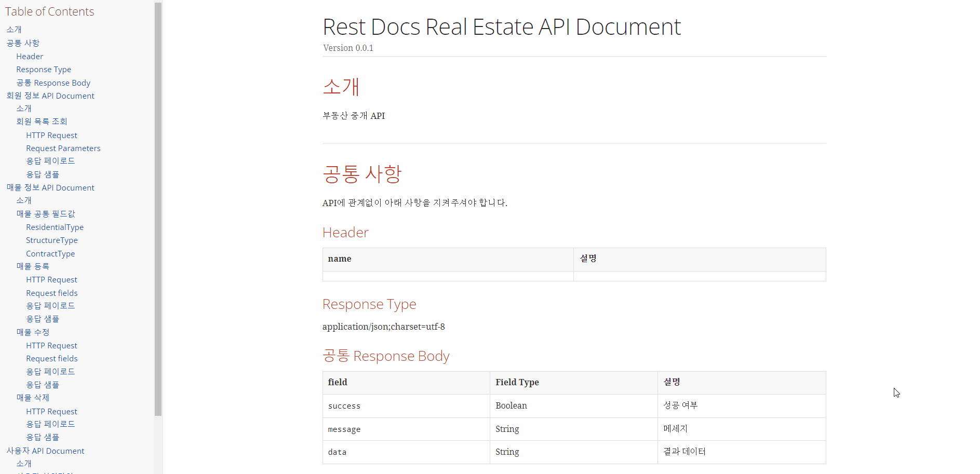The image size is (980, 474).
Task: Click the 공통 사항 heading in the document
Action: coord(362,173)
